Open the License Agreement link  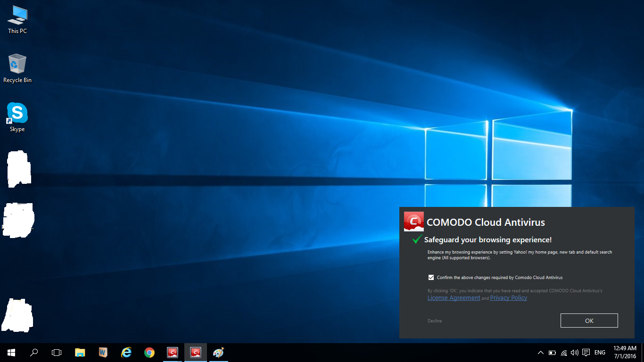454,298
